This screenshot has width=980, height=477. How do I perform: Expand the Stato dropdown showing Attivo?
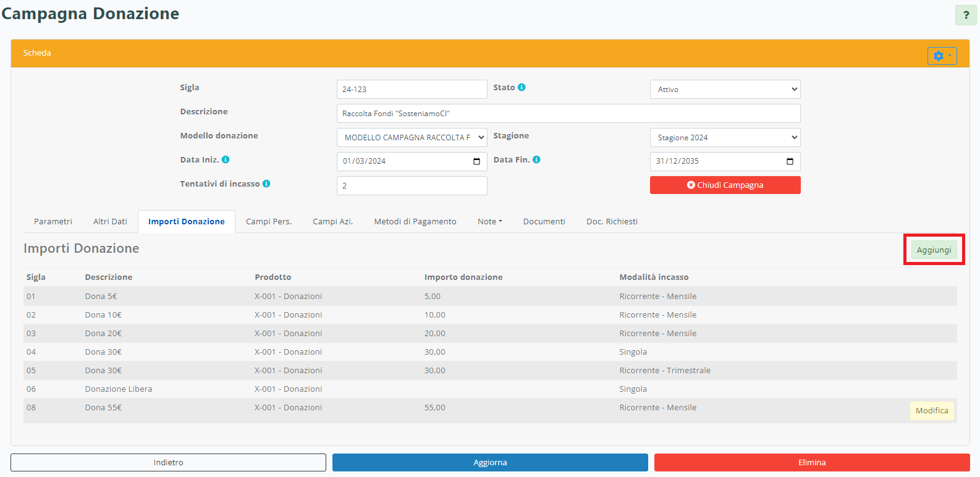[x=725, y=90]
